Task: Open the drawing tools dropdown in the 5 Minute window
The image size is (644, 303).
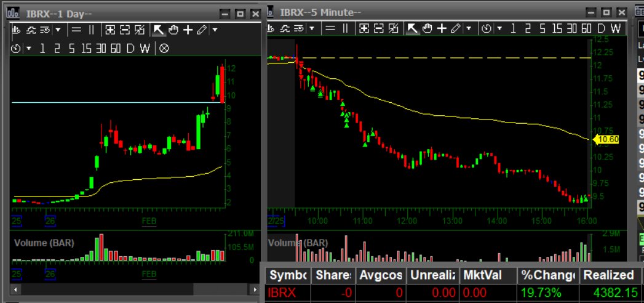Action: pyautogui.click(x=469, y=29)
